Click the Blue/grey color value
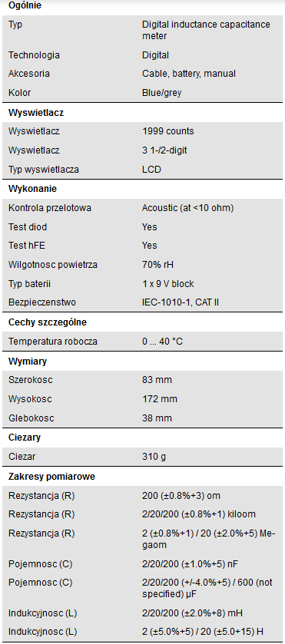Image resolution: width=285 pixels, height=644 pixels. (161, 93)
